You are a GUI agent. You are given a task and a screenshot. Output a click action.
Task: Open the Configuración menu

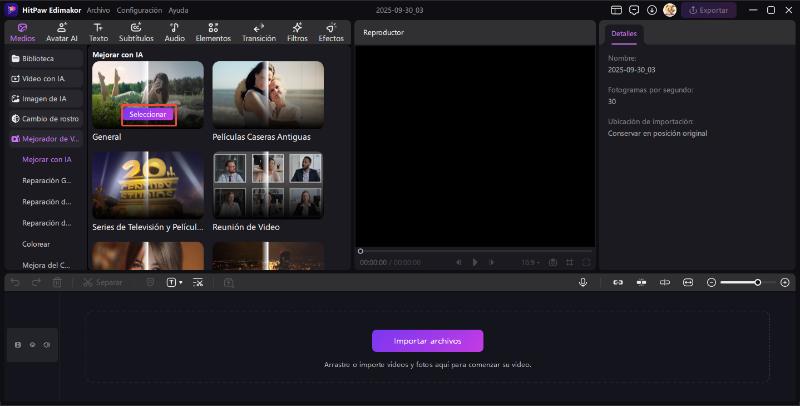click(x=139, y=10)
